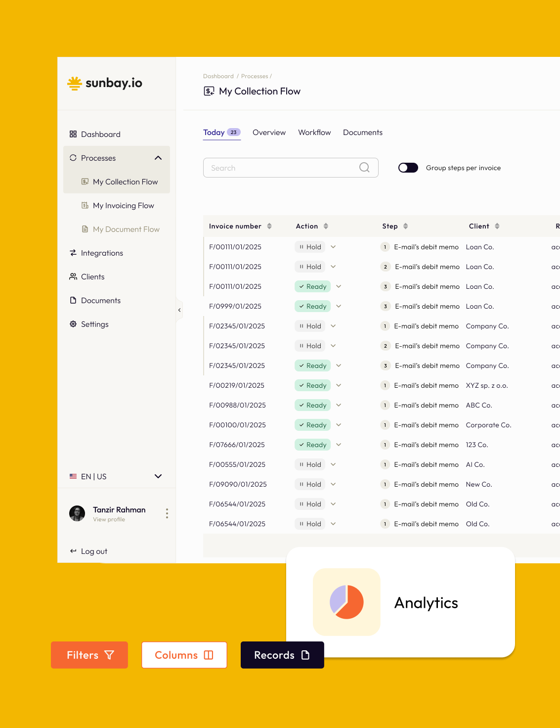560x728 pixels.
Task: Click the Records button
Action: tap(282, 655)
